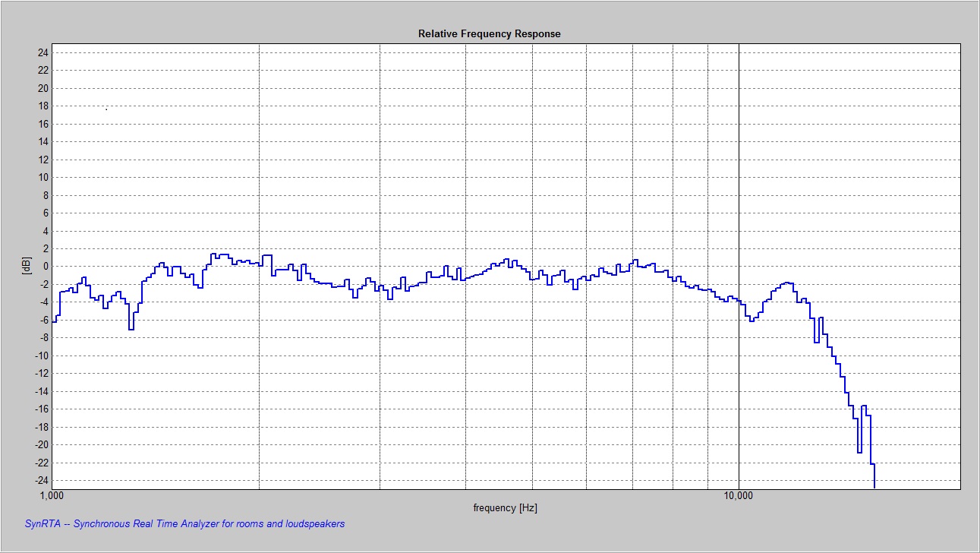Image resolution: width=980 pixels, height=553 pixels.
Task: Click the 'frequency [Hz]' axis label
Action: tap(506, 507)
